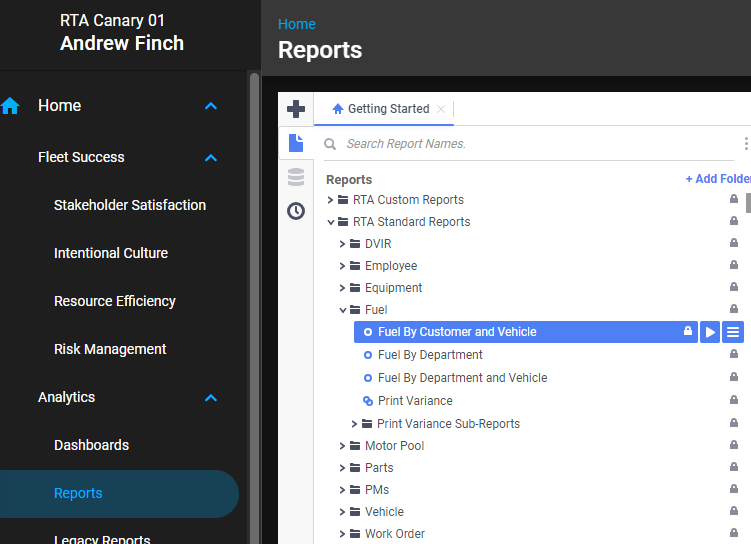Collapse the Analytics section chevron
The width and height of the screenshot is (751, 544).
point(210,398)
